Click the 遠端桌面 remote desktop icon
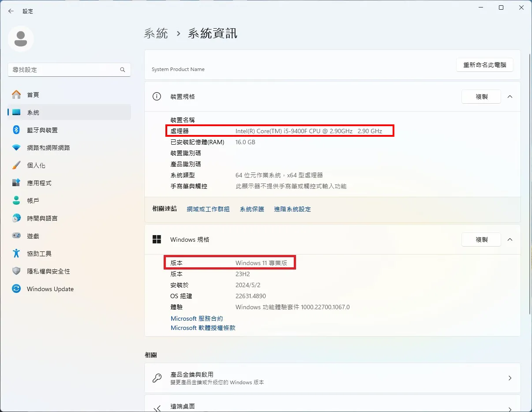Viewport: 532px width, 412px height. coord(157,409)
